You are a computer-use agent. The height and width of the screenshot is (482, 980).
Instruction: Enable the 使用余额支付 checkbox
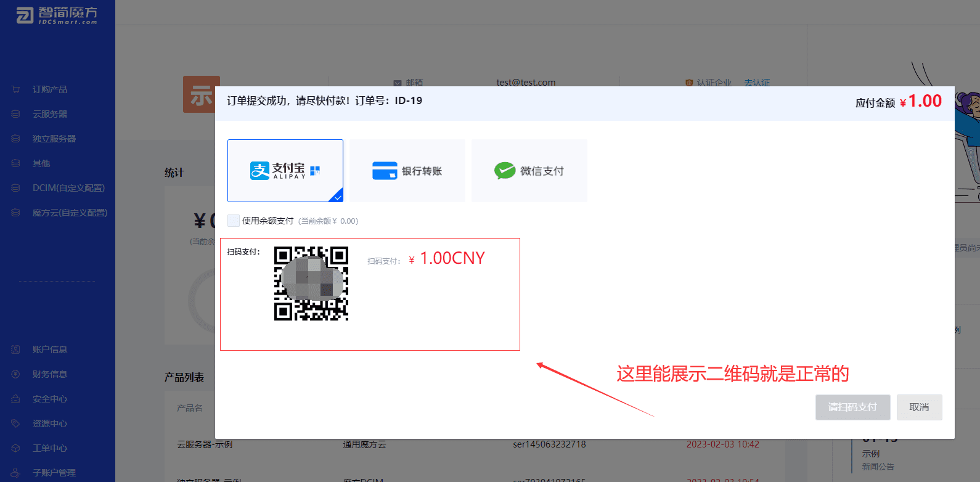234,221
